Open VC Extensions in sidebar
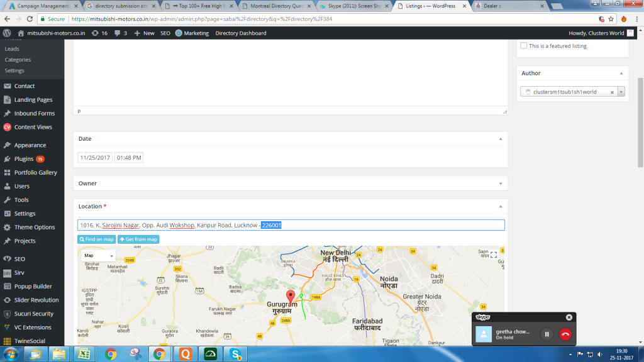This screenshot has height=362, width=644. point(33,327)
